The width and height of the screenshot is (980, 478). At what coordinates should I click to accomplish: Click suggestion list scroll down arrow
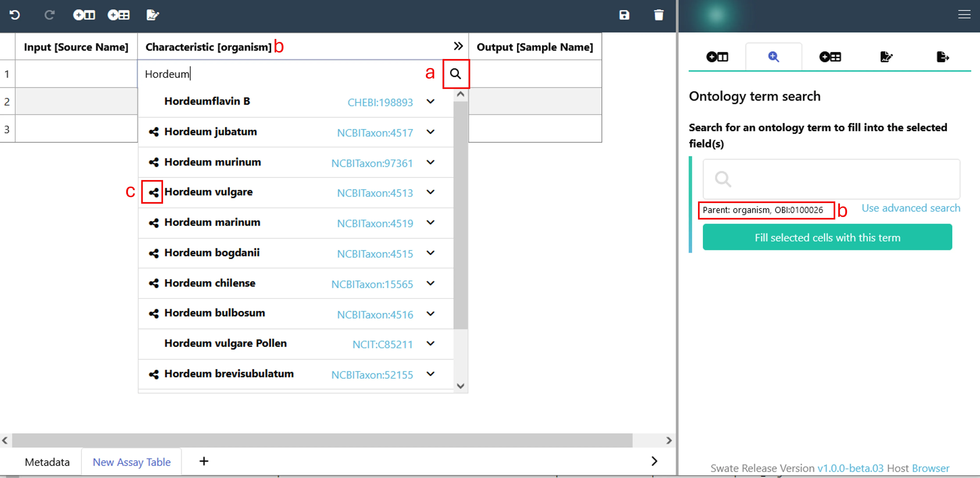(x=461, y=386)
